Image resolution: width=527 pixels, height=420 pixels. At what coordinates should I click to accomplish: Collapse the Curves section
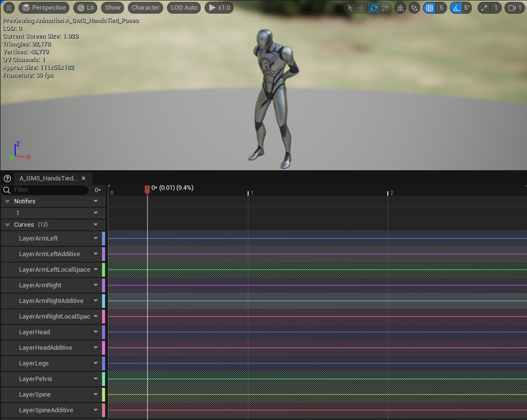8,225
